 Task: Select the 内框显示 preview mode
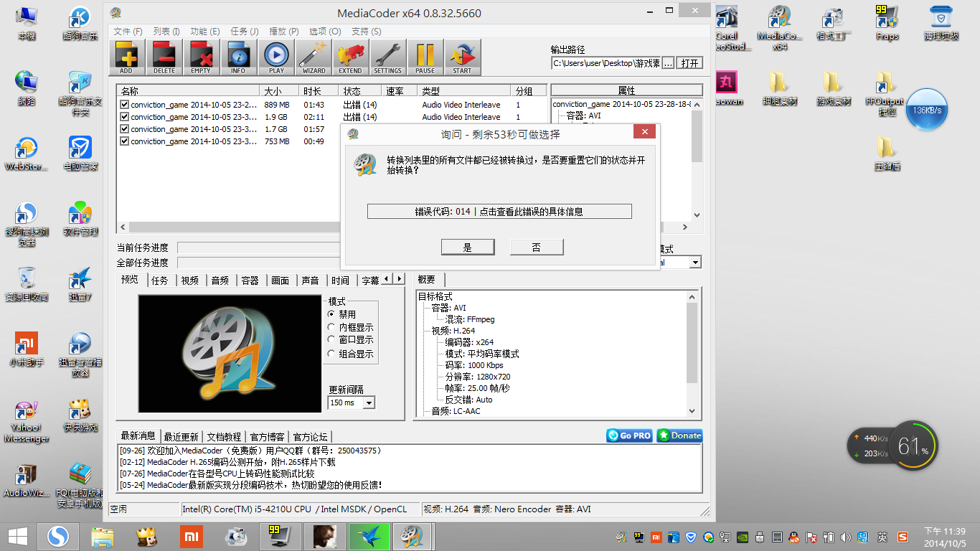pos(331,327)
